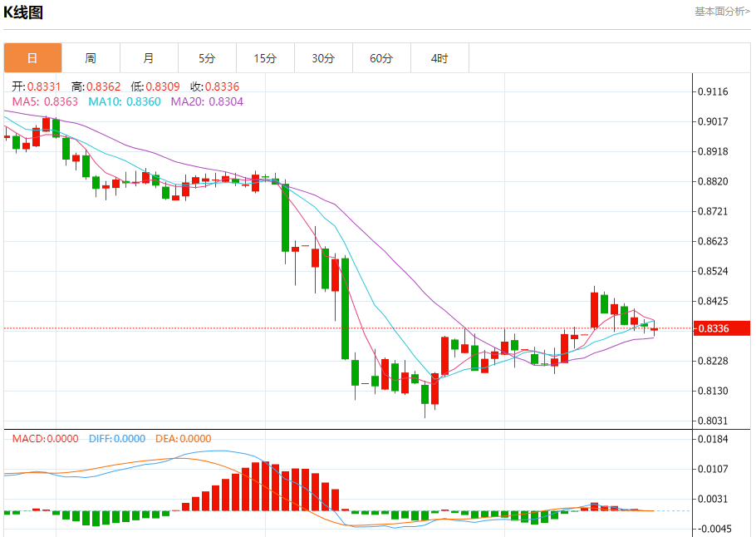Switch to the 周 weekly tab

pyautogui.click(x=91, y=58)
